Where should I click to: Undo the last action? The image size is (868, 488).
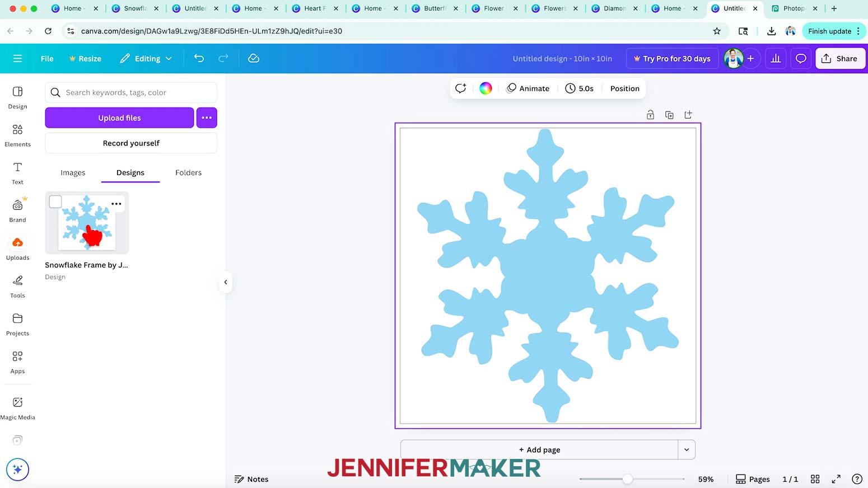click(199, 58)
